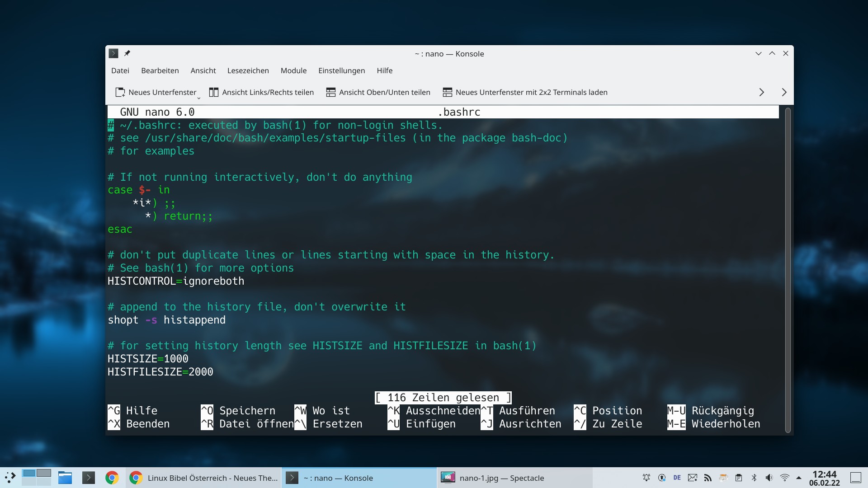Click the Linux Bibel Österreich Chrome window
This screenshot has width=868, height=488.
(203, 478)
